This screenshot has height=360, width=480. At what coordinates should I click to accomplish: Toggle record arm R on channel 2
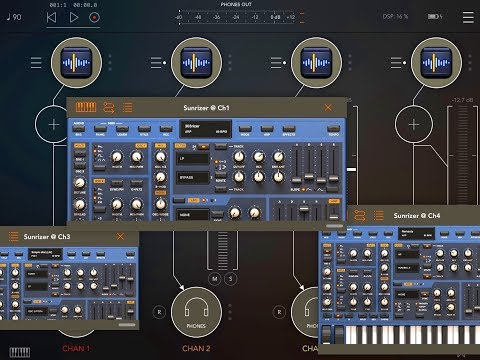coord(159,312)
